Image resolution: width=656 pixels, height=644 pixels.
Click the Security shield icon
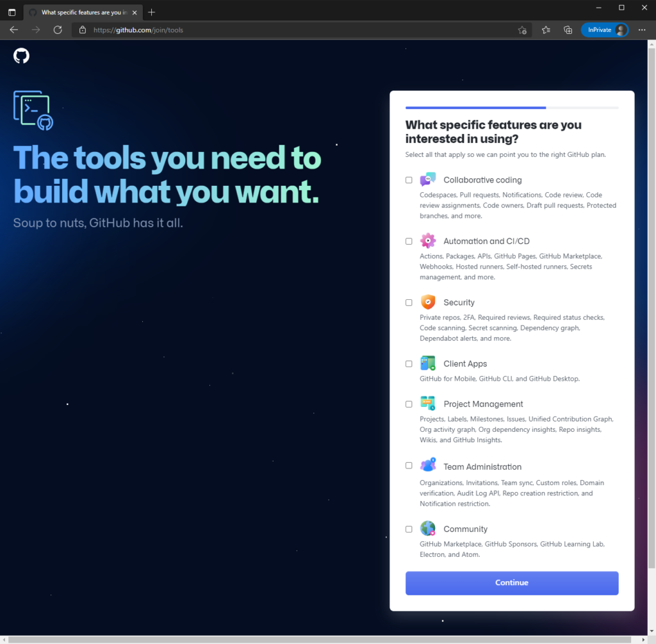tap(428, 302)
